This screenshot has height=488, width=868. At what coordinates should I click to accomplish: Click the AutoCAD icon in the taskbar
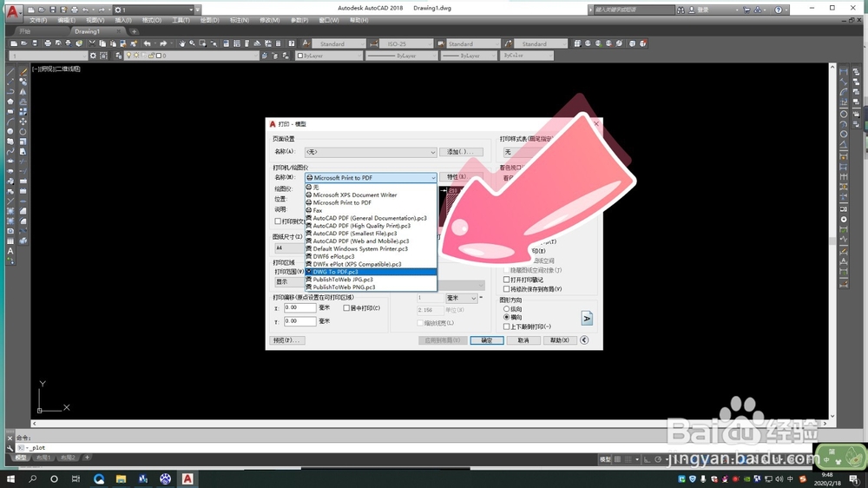(x=187, y=478)
